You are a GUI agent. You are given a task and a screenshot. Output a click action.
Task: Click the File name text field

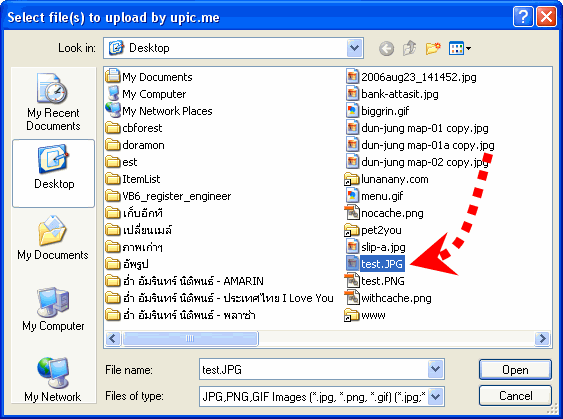pyautogui.click(x=313, y=369)
